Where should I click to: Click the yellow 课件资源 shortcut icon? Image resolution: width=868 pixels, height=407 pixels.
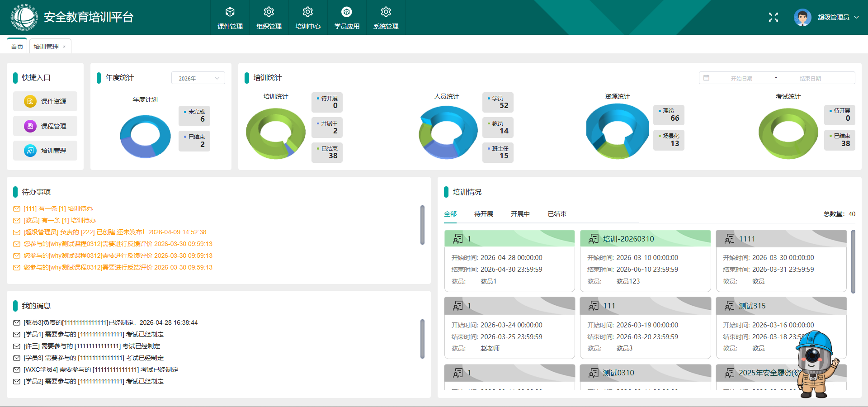[30, 101]
